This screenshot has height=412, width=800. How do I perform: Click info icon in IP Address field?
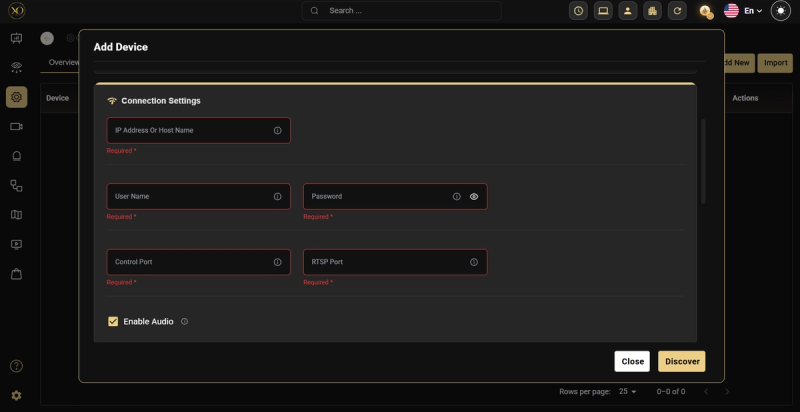278,131
